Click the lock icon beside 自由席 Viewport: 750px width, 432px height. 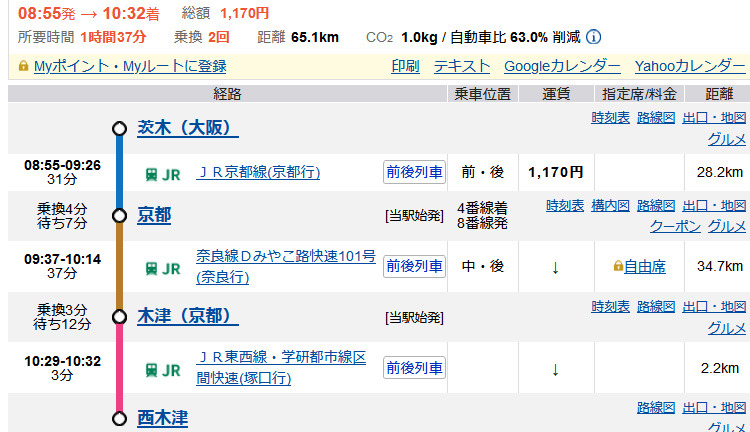click(x=618, y=266)
